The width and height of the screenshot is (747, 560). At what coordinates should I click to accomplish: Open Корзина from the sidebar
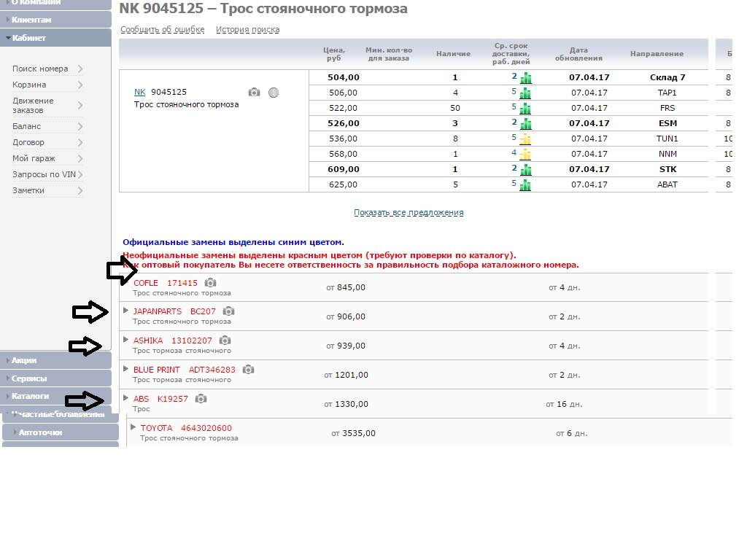pyautogui.click(x=29, y=85)
